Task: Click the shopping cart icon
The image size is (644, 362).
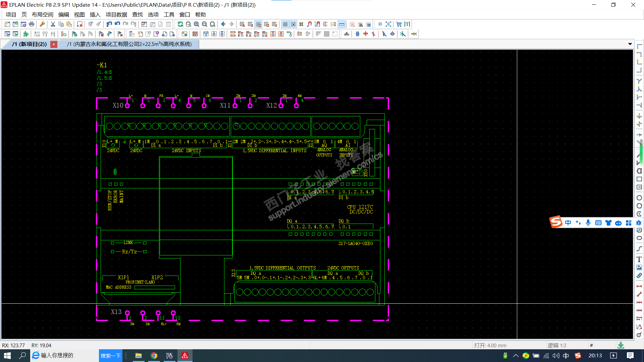Action: [399, 24]
